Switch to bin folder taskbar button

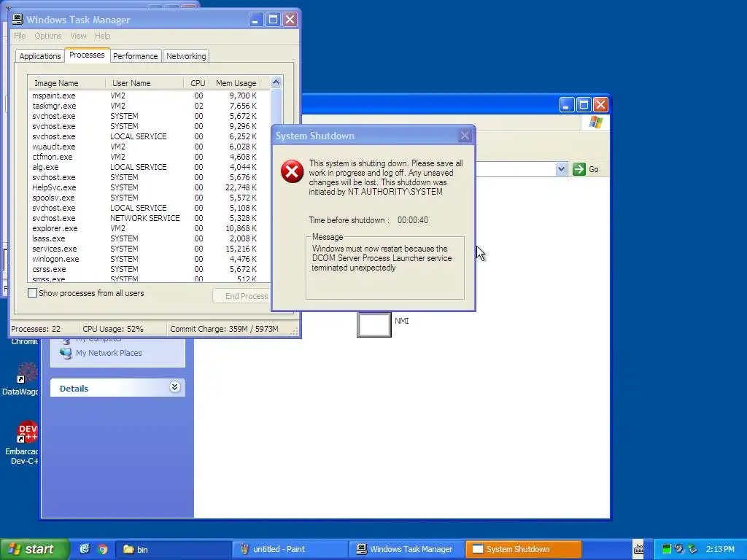point(174,549)
